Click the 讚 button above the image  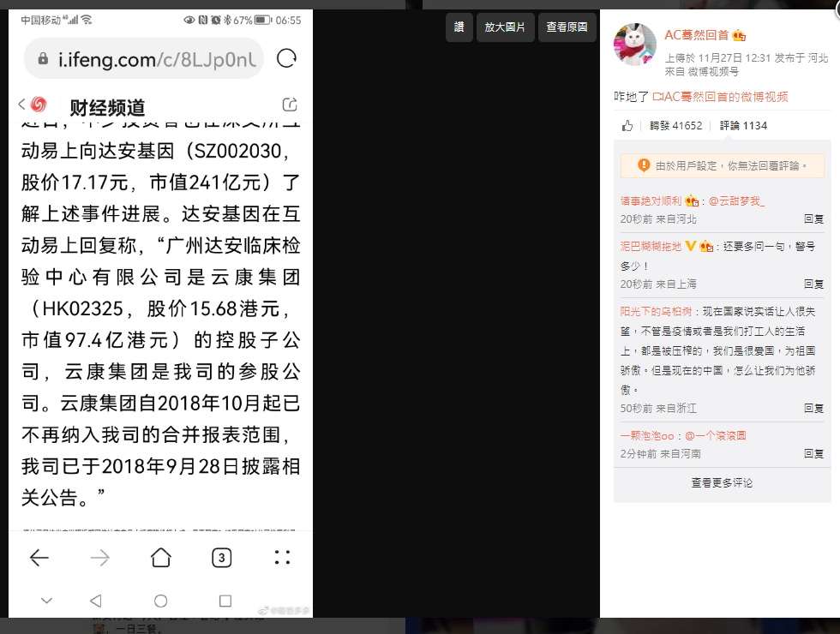[x=459, y=27]
